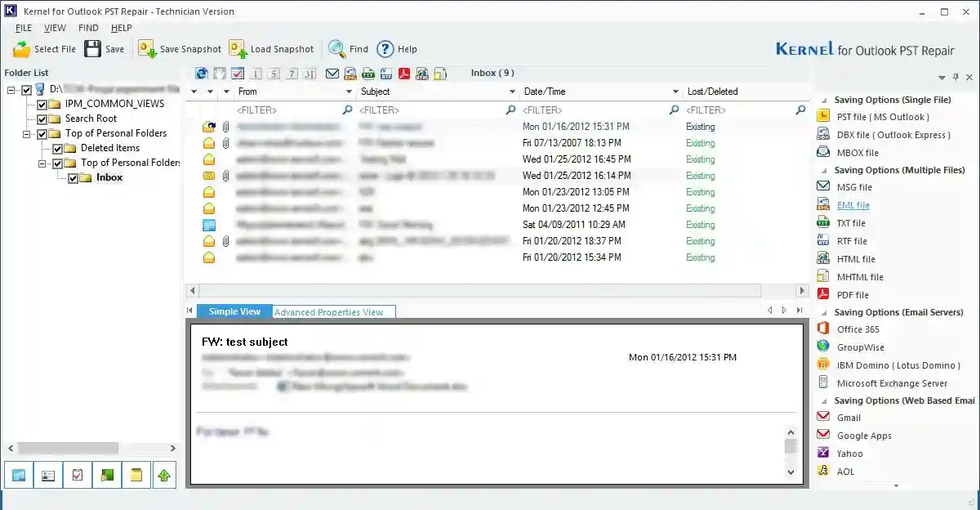This screenshot has height=510, width=980.
Task: Toggle nested Top of Personal Folders checkbox
Action: click(x=58, y=163)
